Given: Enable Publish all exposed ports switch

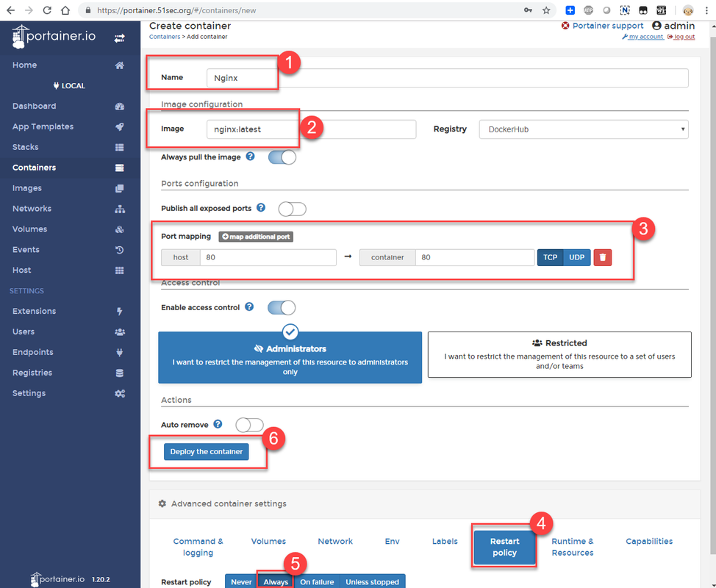Looking at the screenshot, I should [292, 209].
